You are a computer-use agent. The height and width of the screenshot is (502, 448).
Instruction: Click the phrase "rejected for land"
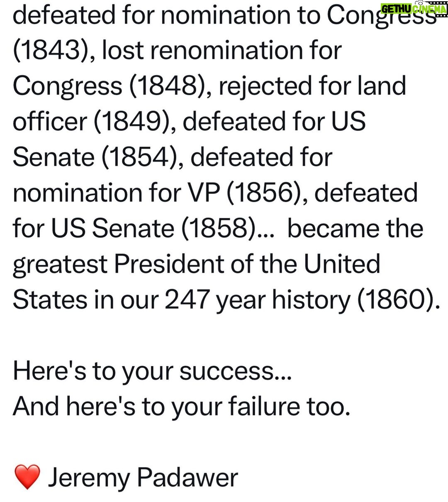click(x=312, y=86)
